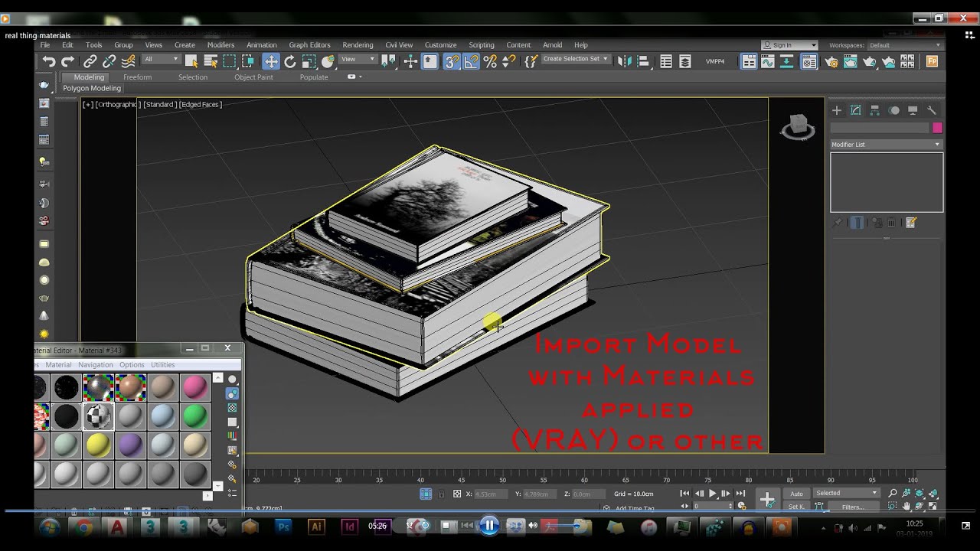Activate the Select and Move tool

click(271, 62)
